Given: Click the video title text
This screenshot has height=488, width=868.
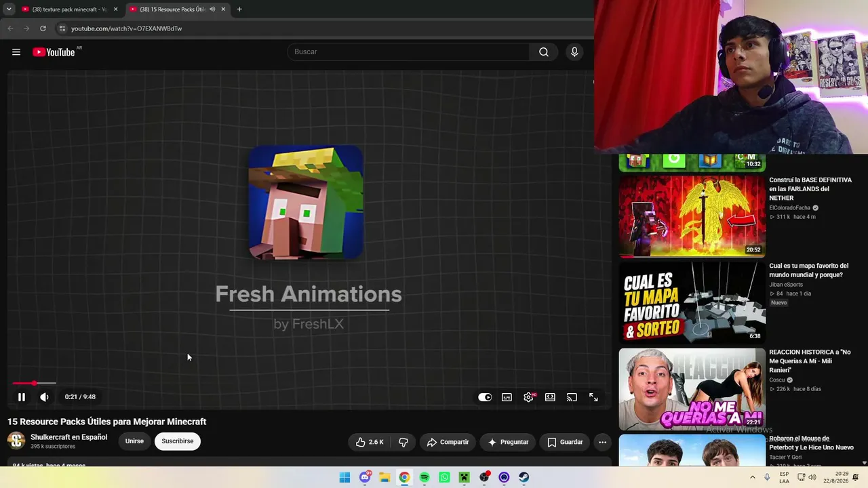Looking at the screenshot, I should pos(107,422).
